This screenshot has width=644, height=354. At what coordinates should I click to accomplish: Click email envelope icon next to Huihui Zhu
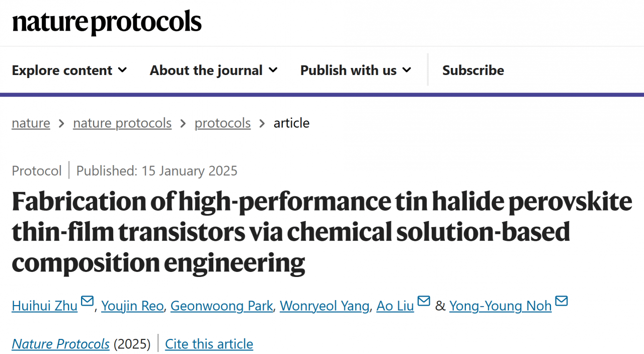[x=87, y=301]
